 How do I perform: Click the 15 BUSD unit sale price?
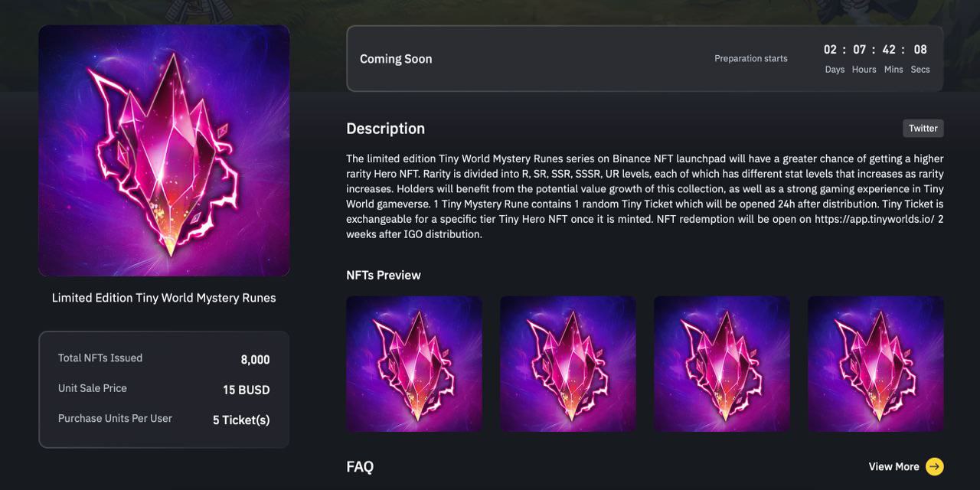[247, 390]
